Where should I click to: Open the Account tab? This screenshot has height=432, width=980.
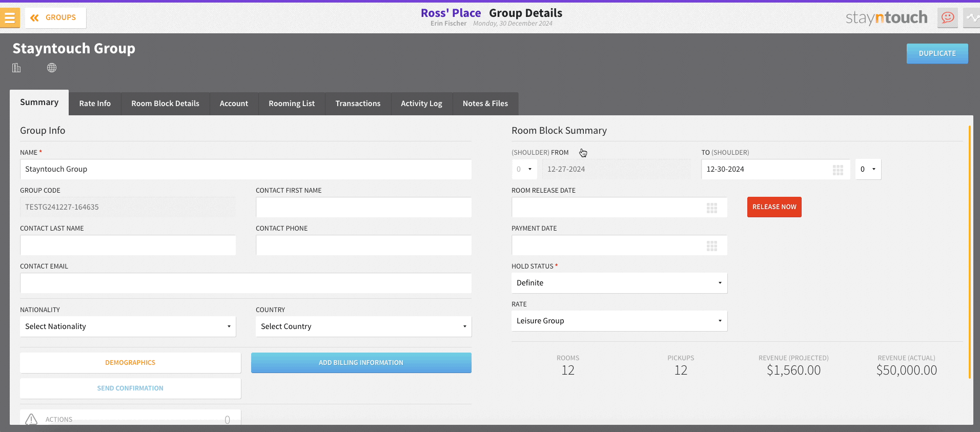click(234, 104)
